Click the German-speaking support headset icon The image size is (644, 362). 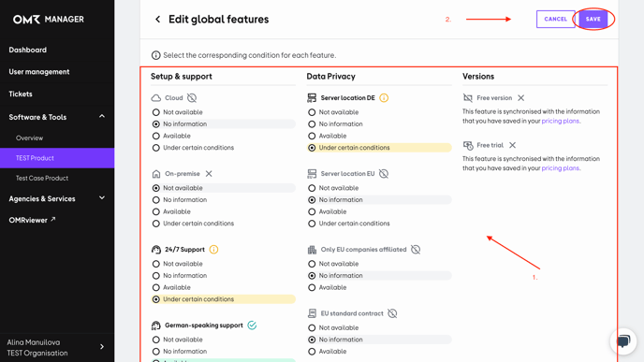(156, 326)
